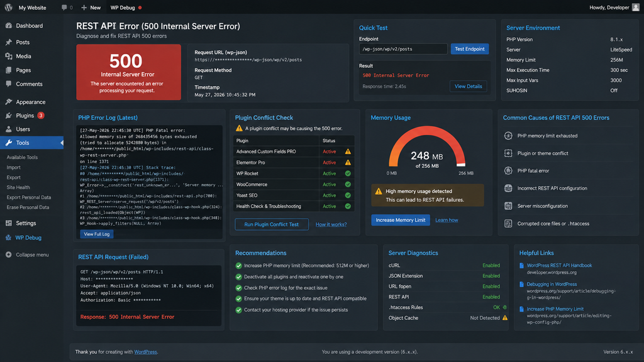Screen dimensions: 644x362
Task: Click check beside Contact your hosting provider
Action: (x=238, y=310)
